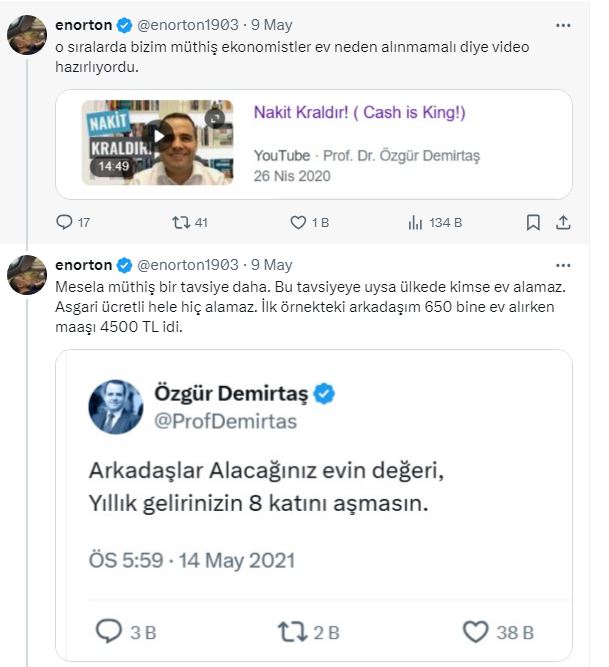Click enorton avatar on the first tweet

(x=28, y=34)
